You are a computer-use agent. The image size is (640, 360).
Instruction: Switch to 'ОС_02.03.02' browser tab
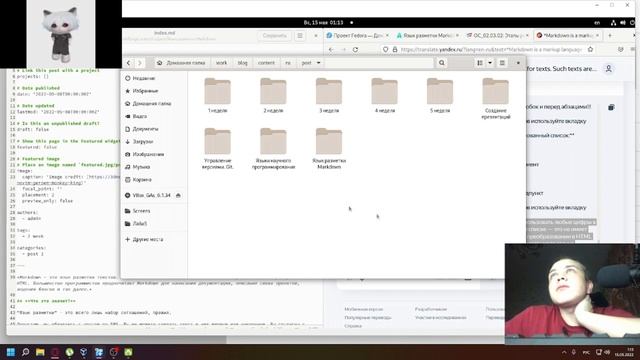498,36
